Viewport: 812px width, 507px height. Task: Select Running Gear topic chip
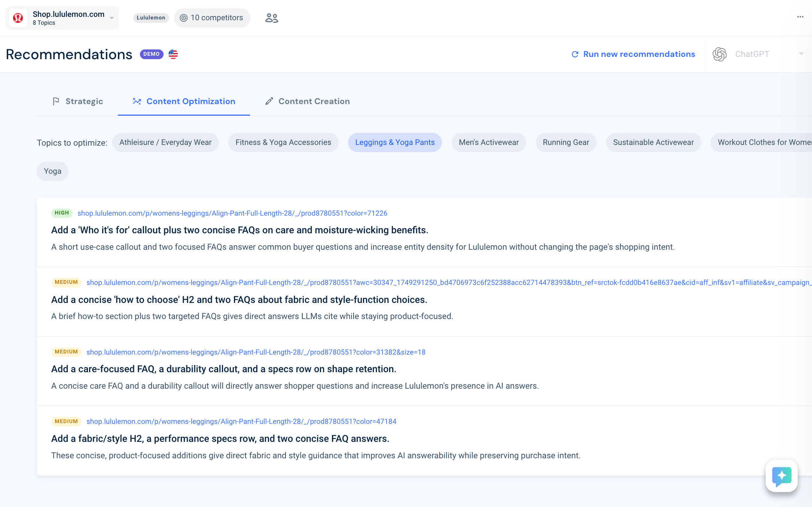tap(566, 142)
